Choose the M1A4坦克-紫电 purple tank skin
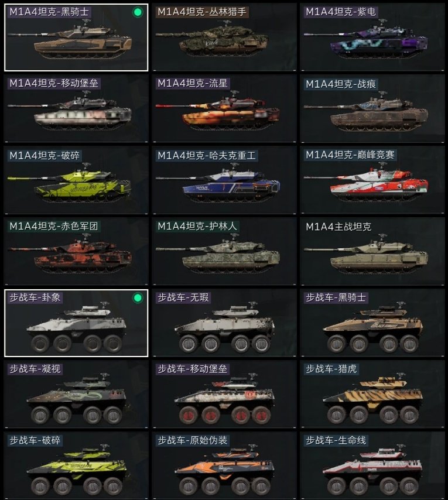Viewport: 448px width, 500px height. pyautogui.click(x=372, y=37)
